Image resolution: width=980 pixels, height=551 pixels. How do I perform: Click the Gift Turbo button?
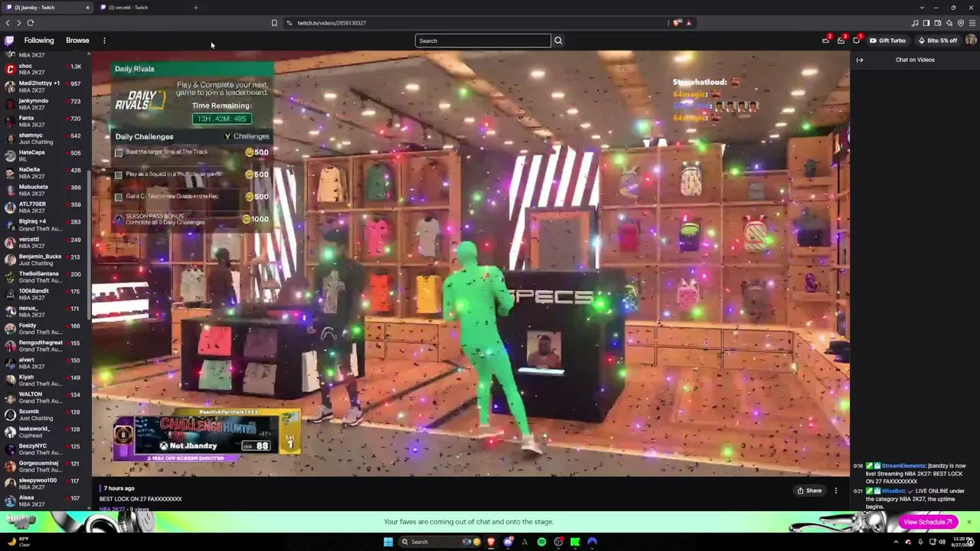pyautogui.click(x=887, y=41)
